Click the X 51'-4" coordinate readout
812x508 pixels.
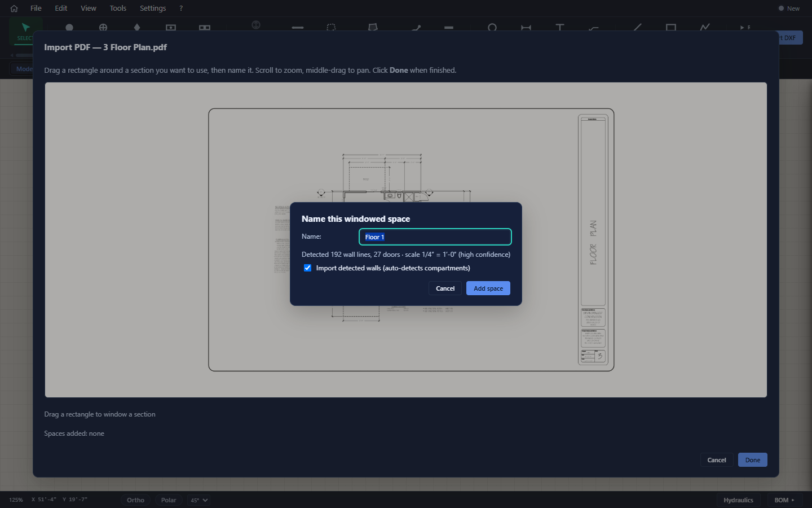[44, 500]
